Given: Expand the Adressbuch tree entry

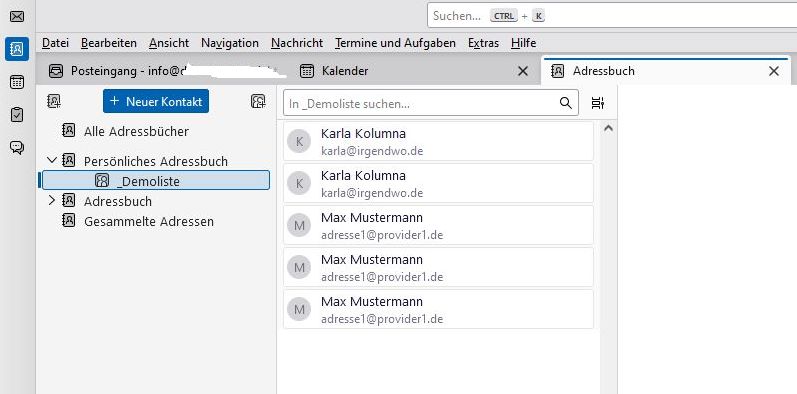Looking at the screenshot, I should 51,200.
